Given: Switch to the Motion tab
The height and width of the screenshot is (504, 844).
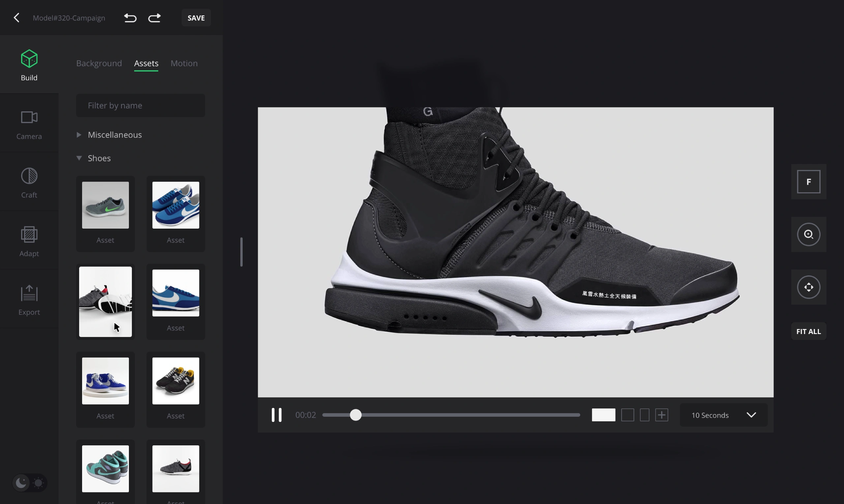Looking at the screenshot, I should point(184,63).
